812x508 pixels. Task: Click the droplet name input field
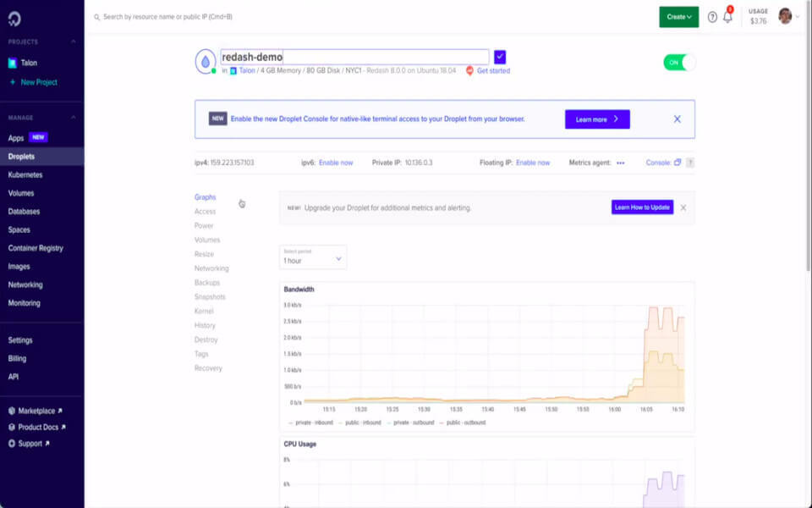click(354, 57)
